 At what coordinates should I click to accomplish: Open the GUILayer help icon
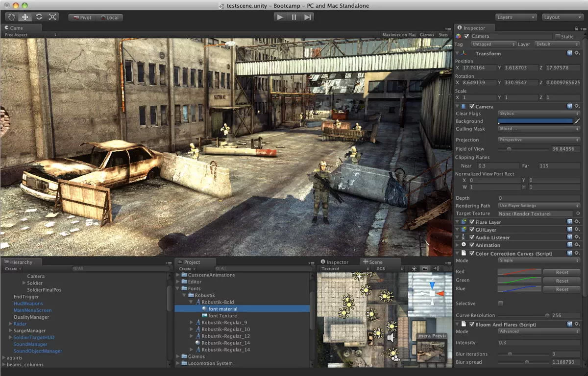[569, 229]
